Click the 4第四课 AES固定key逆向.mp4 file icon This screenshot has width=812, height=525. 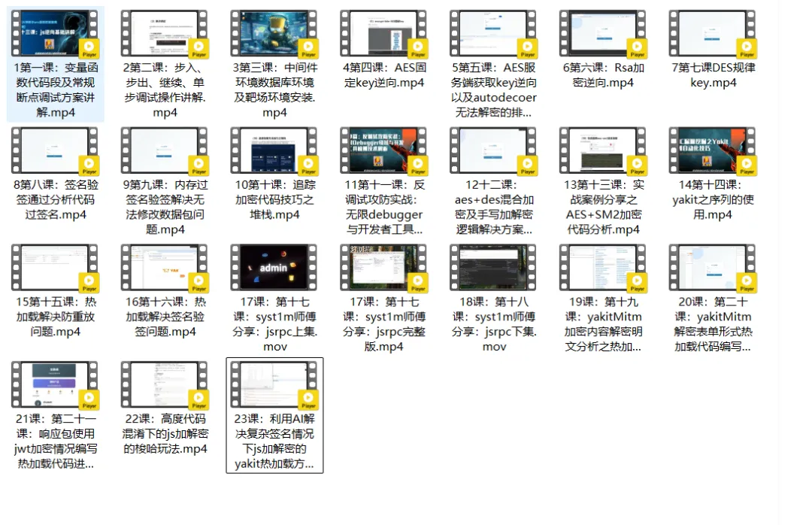[x=384, y=35]
